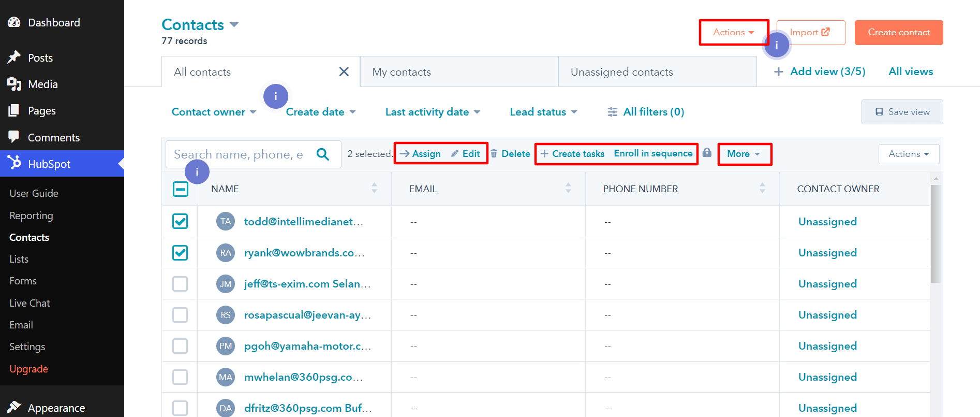The width and height of the screenshot is (980, 417).
Task: Click the Save view button
Action: coord(902,112)
